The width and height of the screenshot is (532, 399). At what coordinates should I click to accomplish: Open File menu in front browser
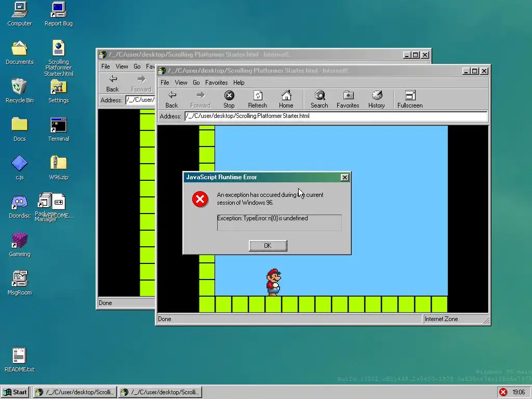pos(165,83)
